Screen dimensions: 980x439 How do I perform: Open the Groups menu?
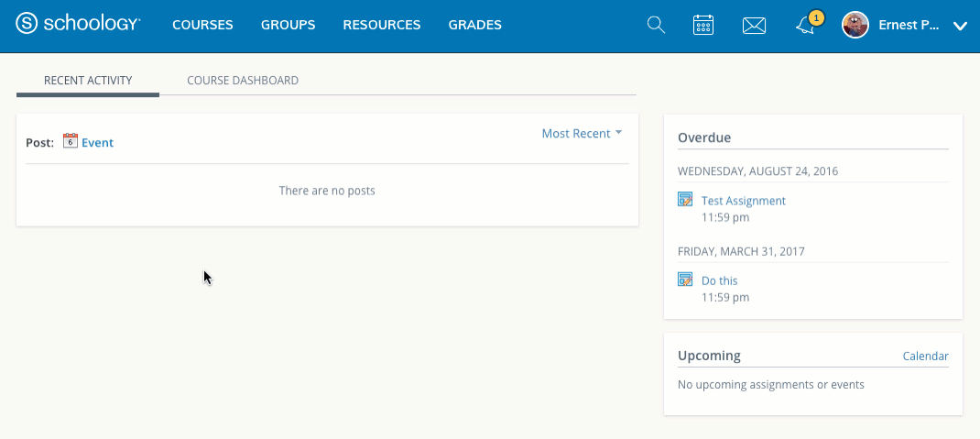point(288,25)
